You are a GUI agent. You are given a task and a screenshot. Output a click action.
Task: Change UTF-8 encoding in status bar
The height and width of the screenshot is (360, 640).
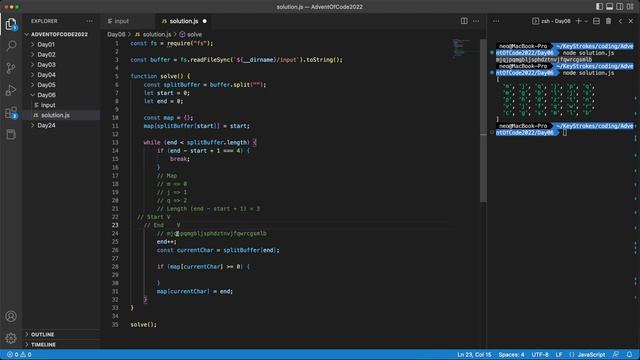(x=540, y=354)
